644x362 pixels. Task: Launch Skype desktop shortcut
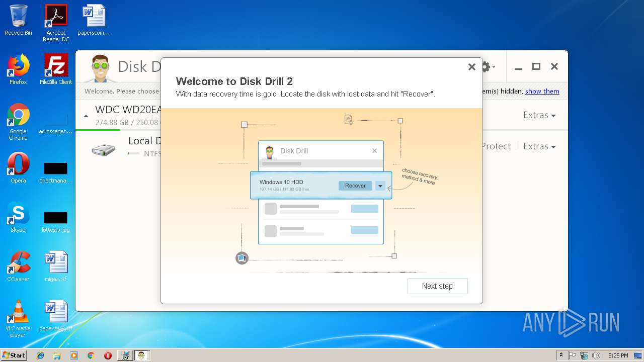(x=18, y=217)
